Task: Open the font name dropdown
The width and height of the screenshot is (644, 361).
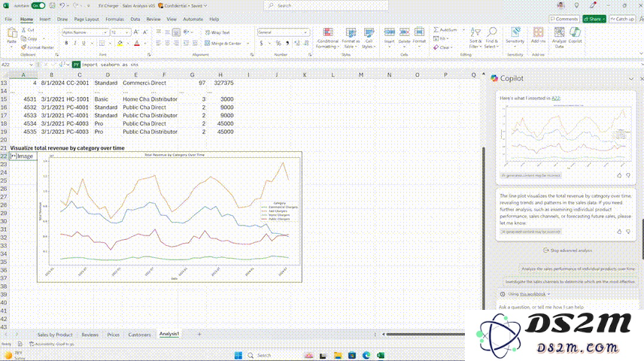Action: coord(105,32)
